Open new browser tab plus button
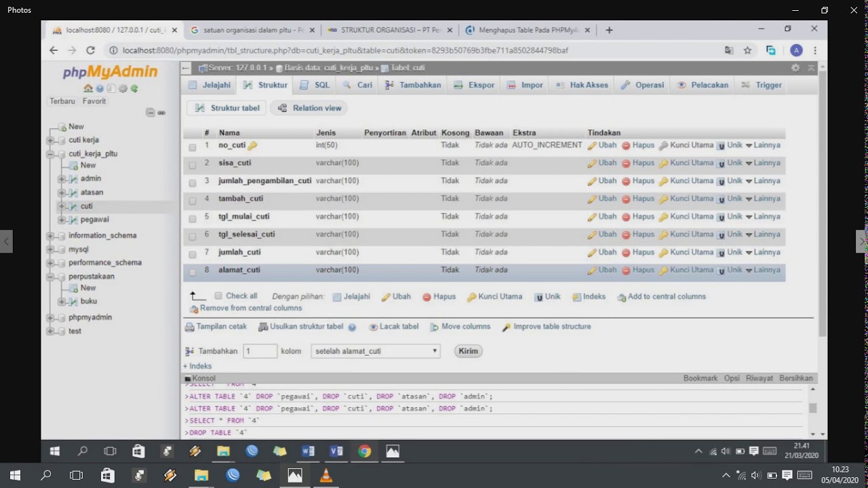 (x=609, y=30)
